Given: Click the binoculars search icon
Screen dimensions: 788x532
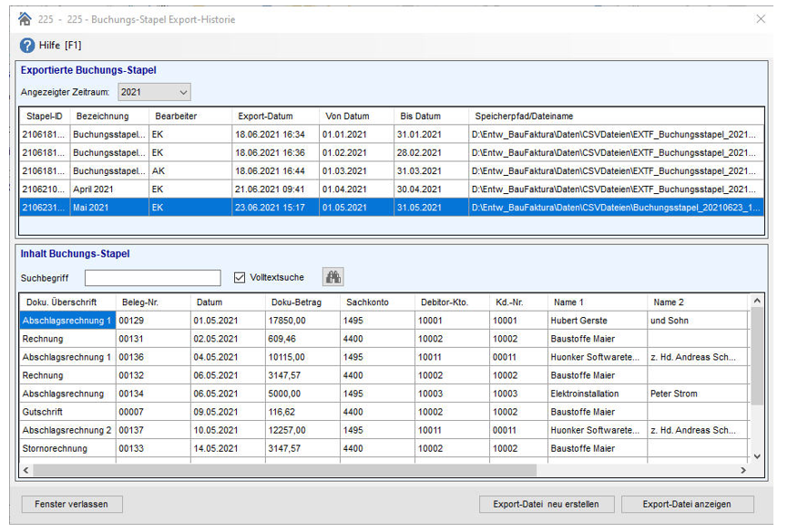Looking at the screenshot, I should [333, 278].
